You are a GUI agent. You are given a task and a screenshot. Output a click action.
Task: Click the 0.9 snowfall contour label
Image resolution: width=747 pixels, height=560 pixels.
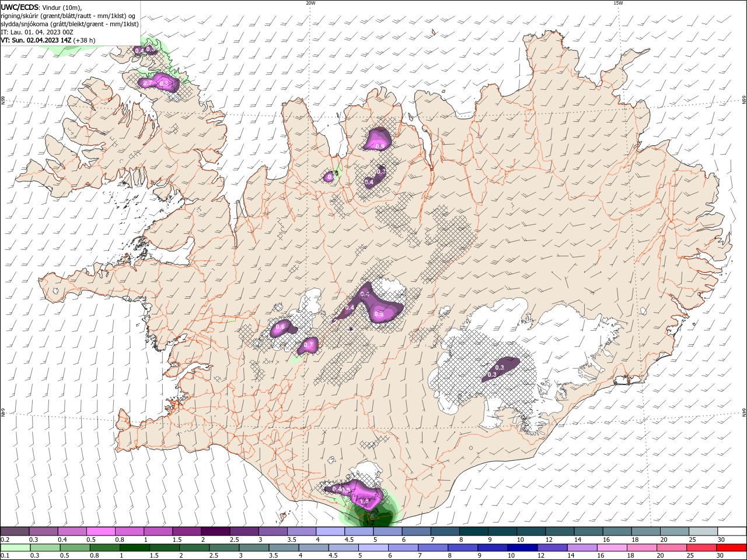[x=380, y=146]
